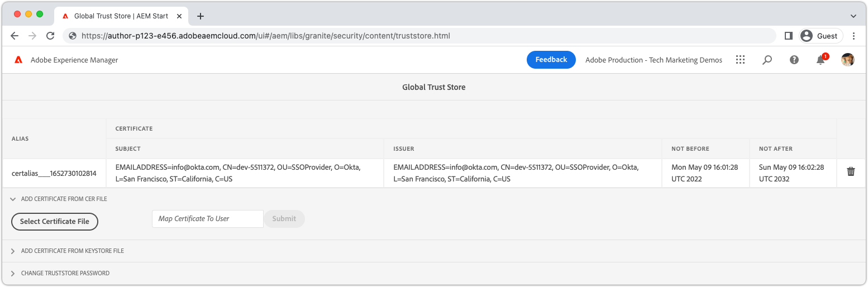Click the Subject cell of the certificate
The width and height of the screenshot is (868, 287).
(245, 173)
